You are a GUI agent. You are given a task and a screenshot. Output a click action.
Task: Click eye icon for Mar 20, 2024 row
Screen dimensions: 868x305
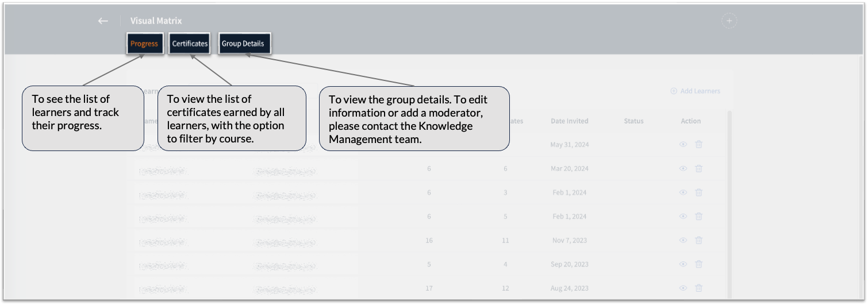tap(683, 169)
